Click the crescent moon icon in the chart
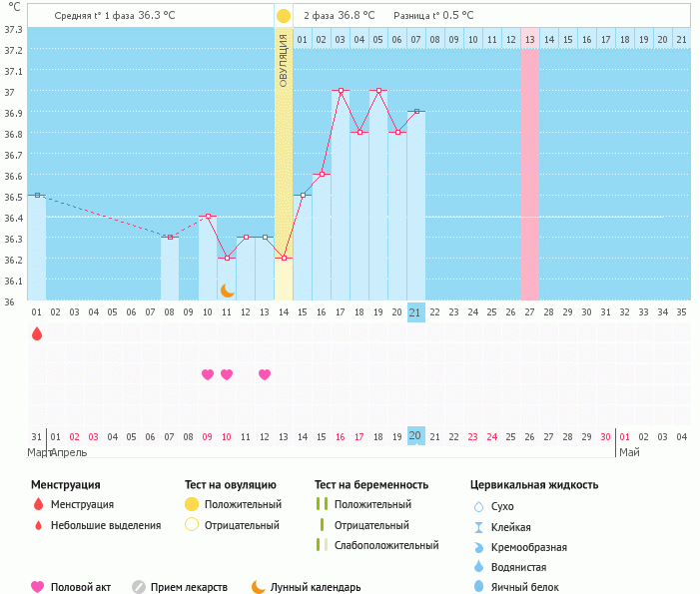700x594 pixels. tap(227, 290)
